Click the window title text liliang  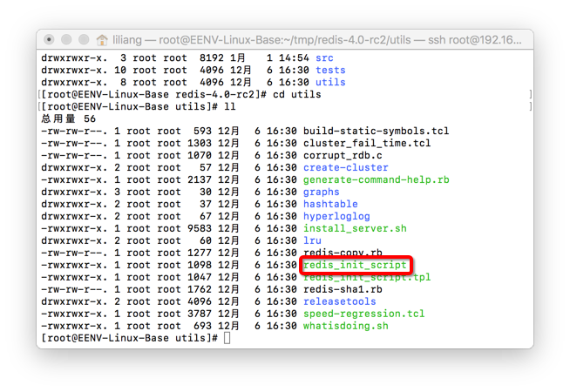127,39
